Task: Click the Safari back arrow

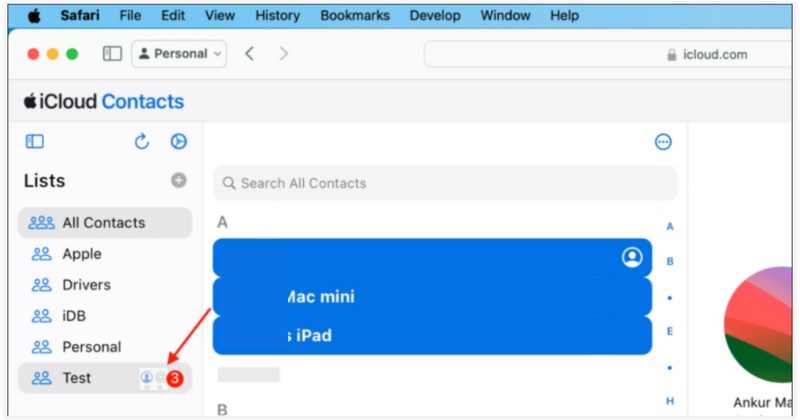Action: pyautogui.click(x=250, y=54)
